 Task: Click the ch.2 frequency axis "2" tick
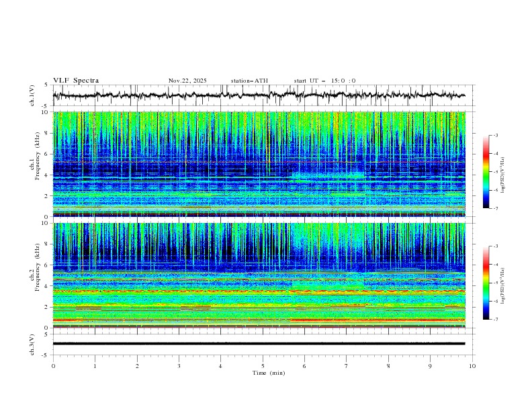pyautogui.click(x=46, y=307)
